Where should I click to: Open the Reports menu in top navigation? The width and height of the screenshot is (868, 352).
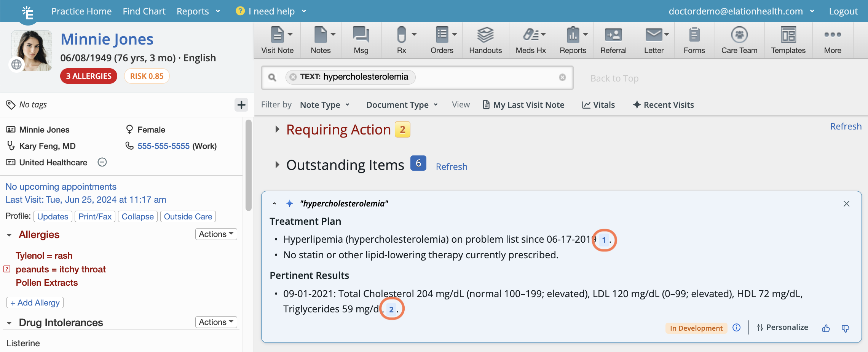click(x=198, y=11)
